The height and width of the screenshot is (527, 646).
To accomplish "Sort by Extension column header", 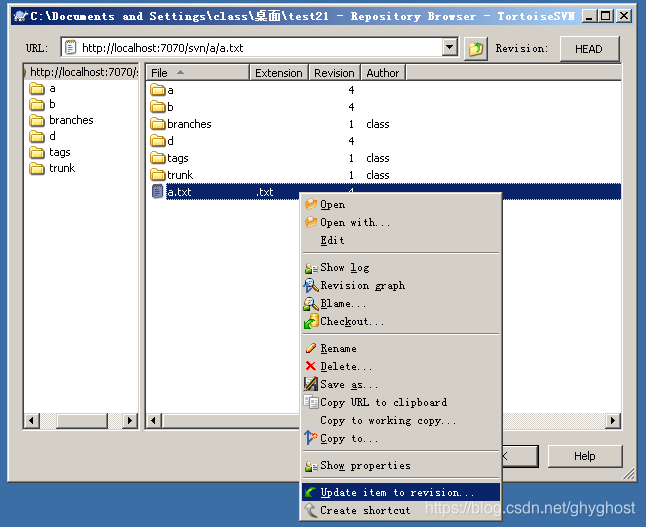I will (279, 73).
